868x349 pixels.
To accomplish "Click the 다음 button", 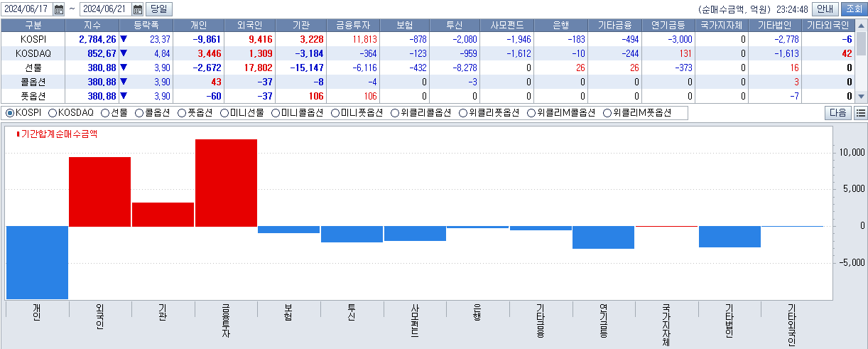I will tap(838, 112).
